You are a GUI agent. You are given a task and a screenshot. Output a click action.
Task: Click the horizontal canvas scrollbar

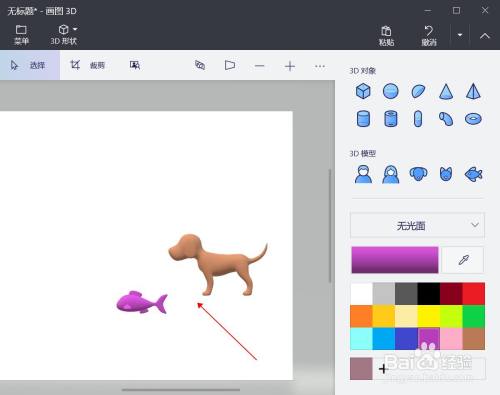(181, 389)
